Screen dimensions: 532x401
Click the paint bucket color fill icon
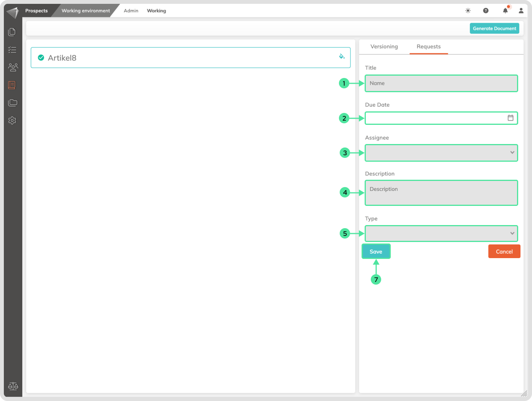pyautogui.click(x=342, y=56)
